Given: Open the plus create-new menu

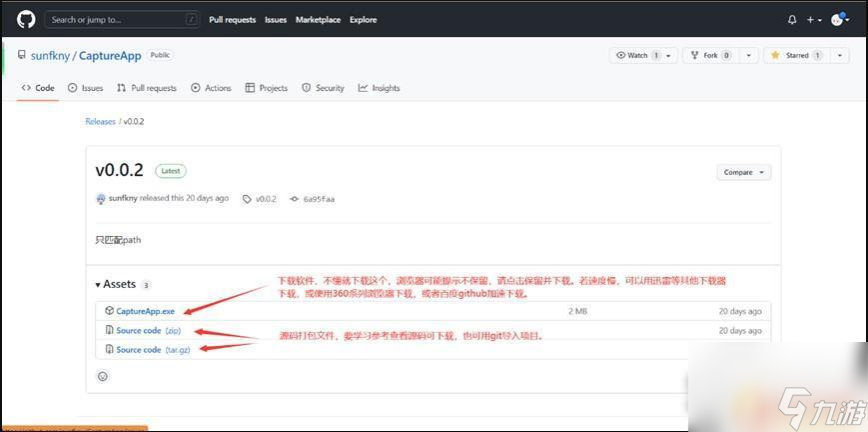Looking at the screenshot, I should (814, 20).
